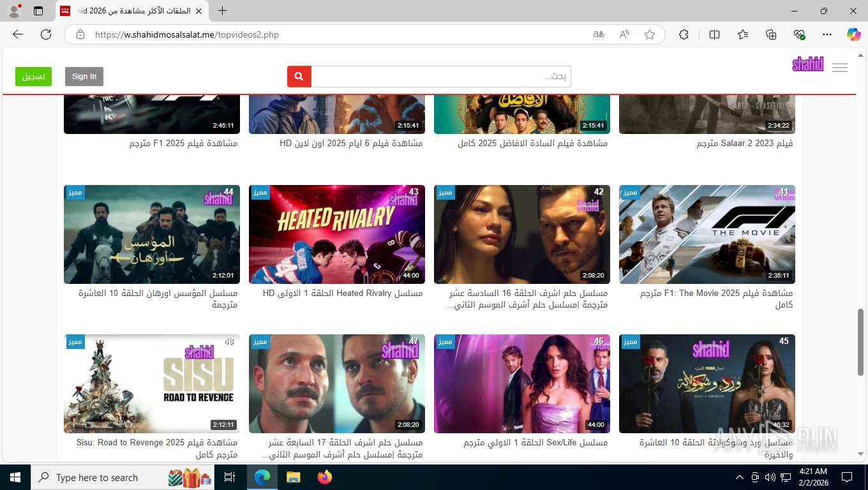Open translate page icon in address bar
This screenshot has width=868, height=490.
pos(599,34)
